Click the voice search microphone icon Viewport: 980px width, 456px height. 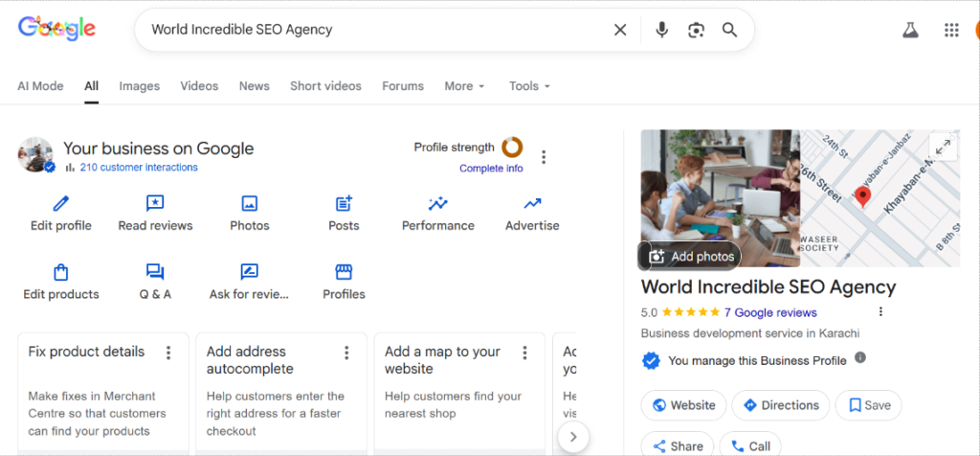[661, 30]
